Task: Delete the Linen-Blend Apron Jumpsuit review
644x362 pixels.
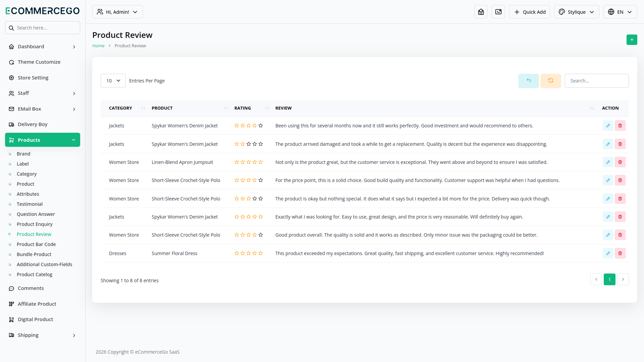Action: (620, 162)
